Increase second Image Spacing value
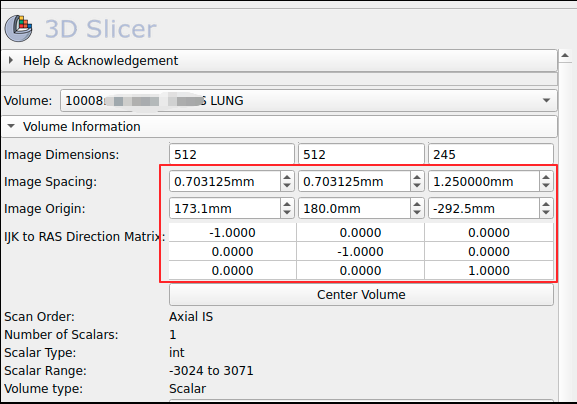The height and width of the screenshot is (404, 577). tap(417, 177)
